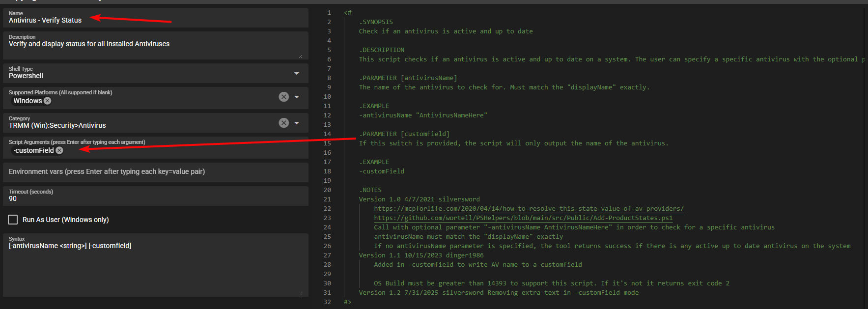Edit the Syntax text area
The height and width of the screenshot is (309, 868).
pyautogui.click(x=156, y=265)
